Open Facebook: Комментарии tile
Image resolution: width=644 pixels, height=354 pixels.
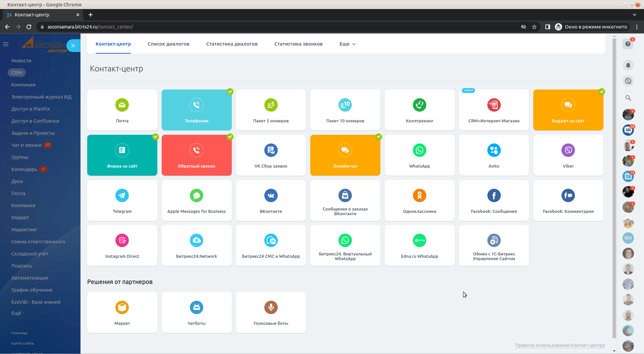(x=568, y=200)
